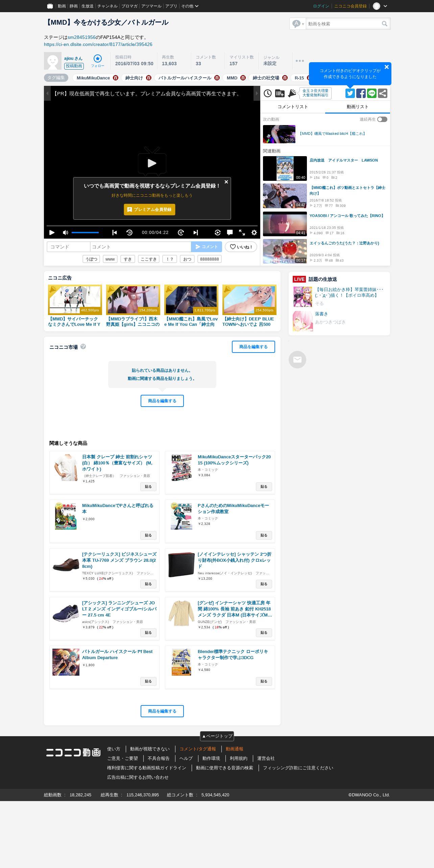Open 紳士向け tag dictionary icon
The width and height of the screenshot is (434, 868).
[x=149, y=78]
